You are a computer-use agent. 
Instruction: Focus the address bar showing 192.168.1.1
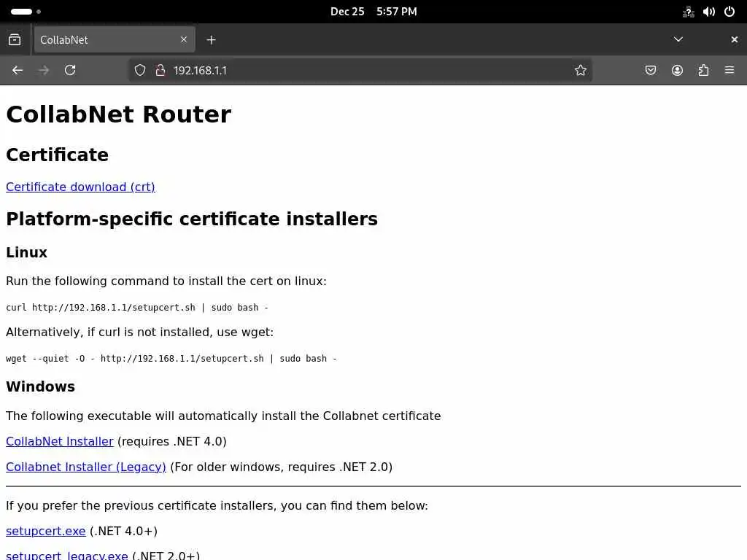click(x=360, y=71)
